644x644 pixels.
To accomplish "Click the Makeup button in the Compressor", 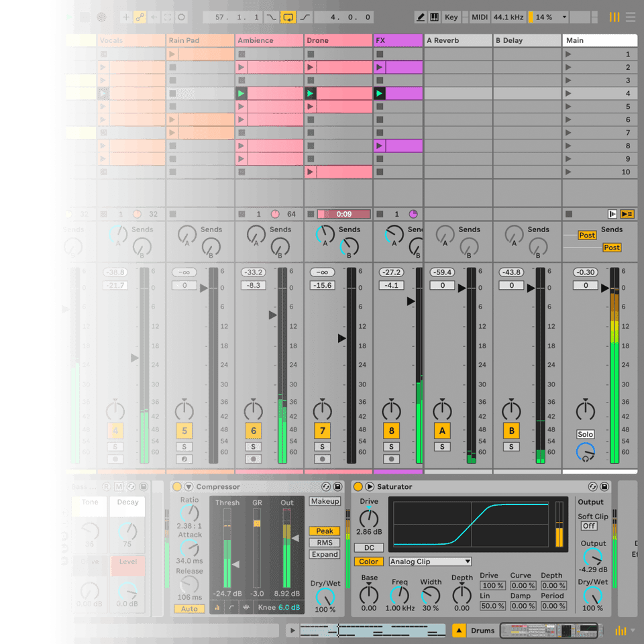I will [x=325, y=501].
